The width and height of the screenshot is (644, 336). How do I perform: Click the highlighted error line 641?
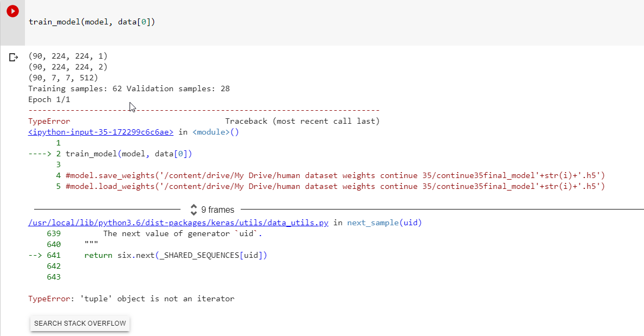(x=173, y=255)
